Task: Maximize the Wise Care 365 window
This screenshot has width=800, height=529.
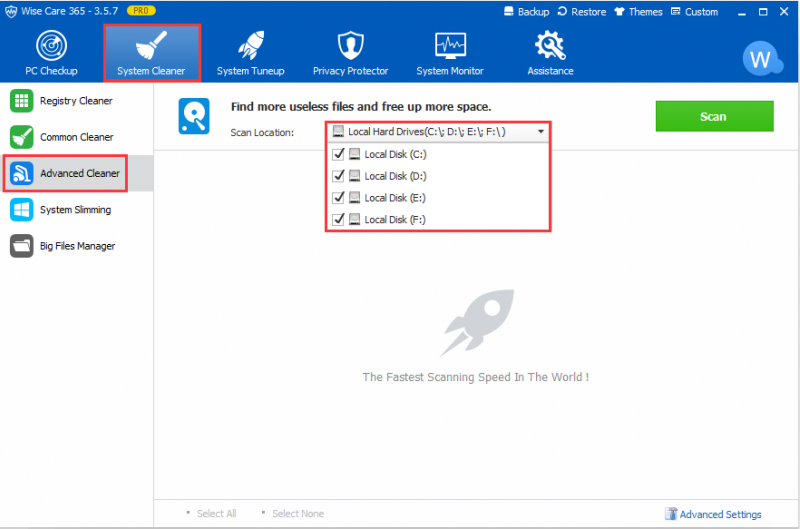Action: pyautogui.click(x=763, y=12)
